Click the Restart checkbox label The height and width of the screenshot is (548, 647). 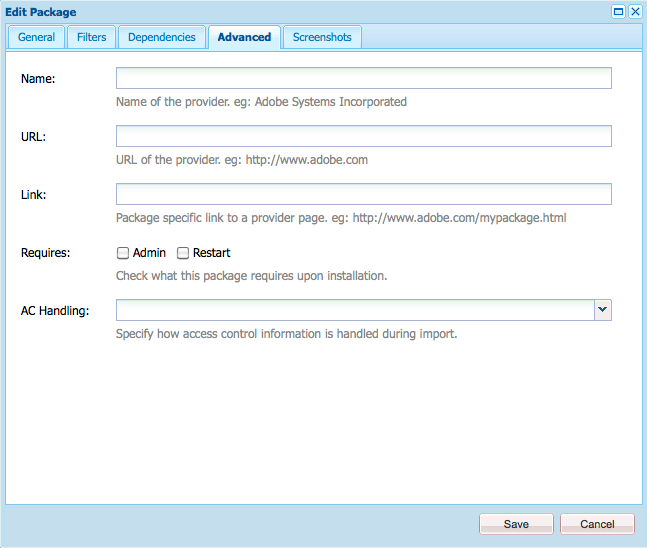coord(212,253)
